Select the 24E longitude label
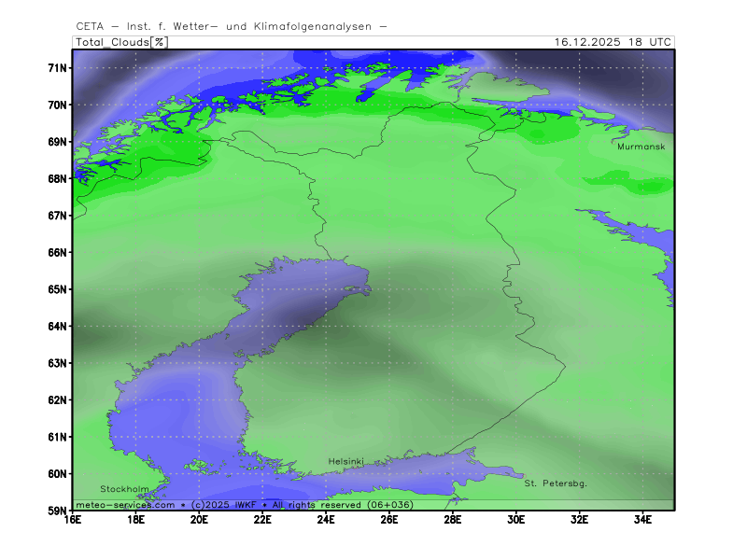The image size is (747, 560). [326, 520]
